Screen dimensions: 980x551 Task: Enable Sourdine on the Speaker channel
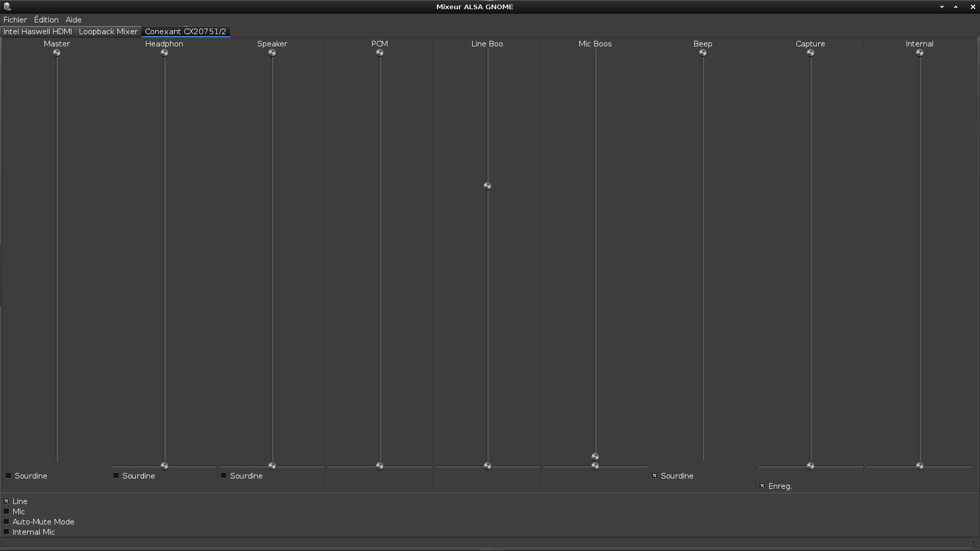[224, 476]
